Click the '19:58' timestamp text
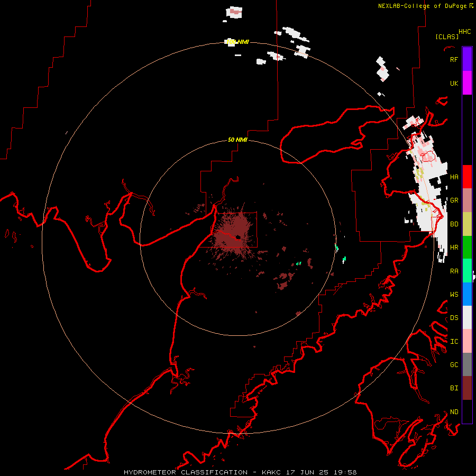The image size is (476, 476). coord(345,472)
